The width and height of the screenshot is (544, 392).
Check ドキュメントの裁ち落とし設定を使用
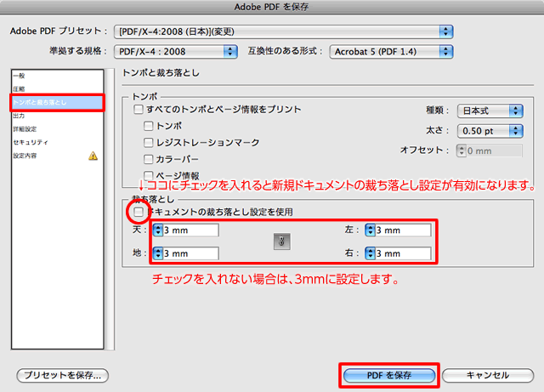click(x=139, y=212)
